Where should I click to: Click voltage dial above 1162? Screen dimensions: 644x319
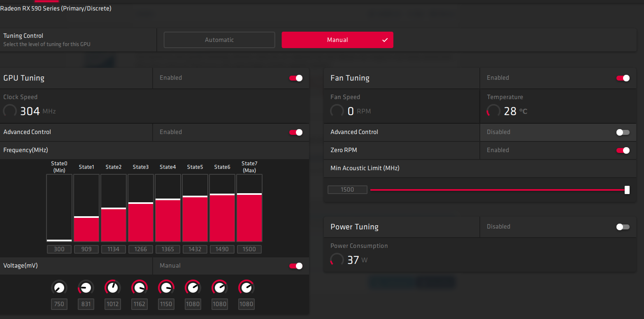pos(139,287)
